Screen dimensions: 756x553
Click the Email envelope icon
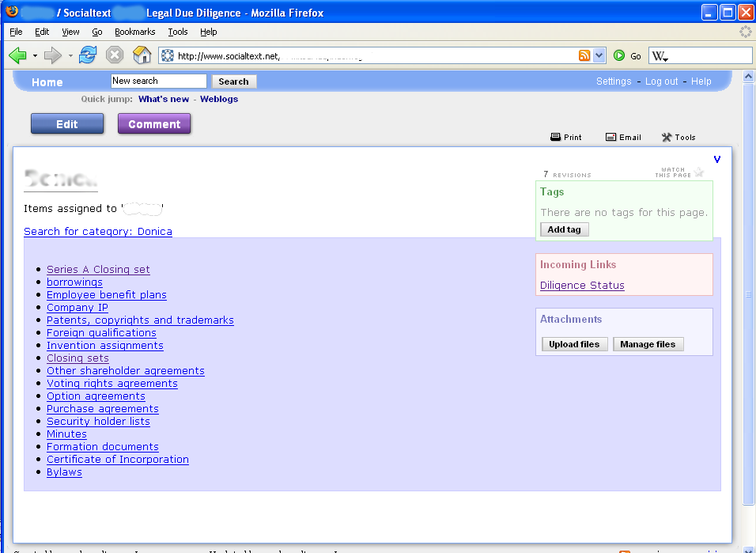[611, 137]
